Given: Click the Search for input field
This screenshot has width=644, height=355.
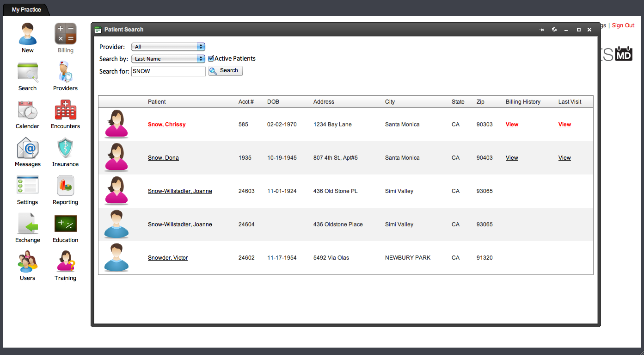Looking at the screenshot, I should click(168, 71).
